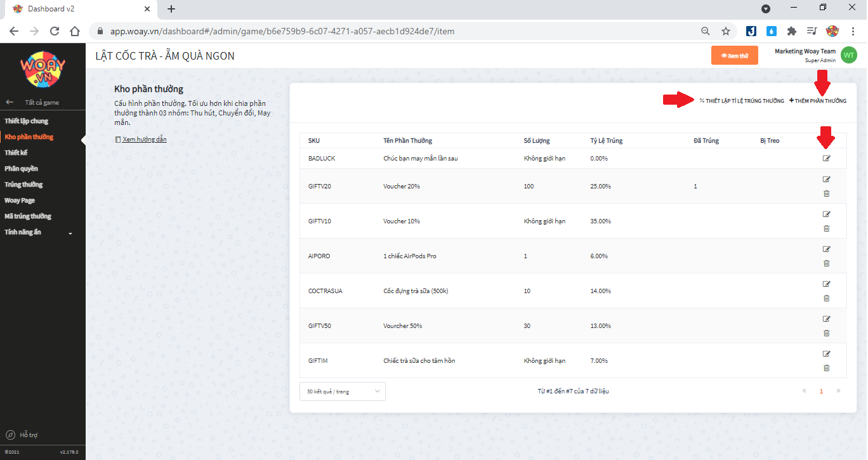868x460 pixels.
Task: Bookmark this page with star icon
Action: click(x=726, y=31)
